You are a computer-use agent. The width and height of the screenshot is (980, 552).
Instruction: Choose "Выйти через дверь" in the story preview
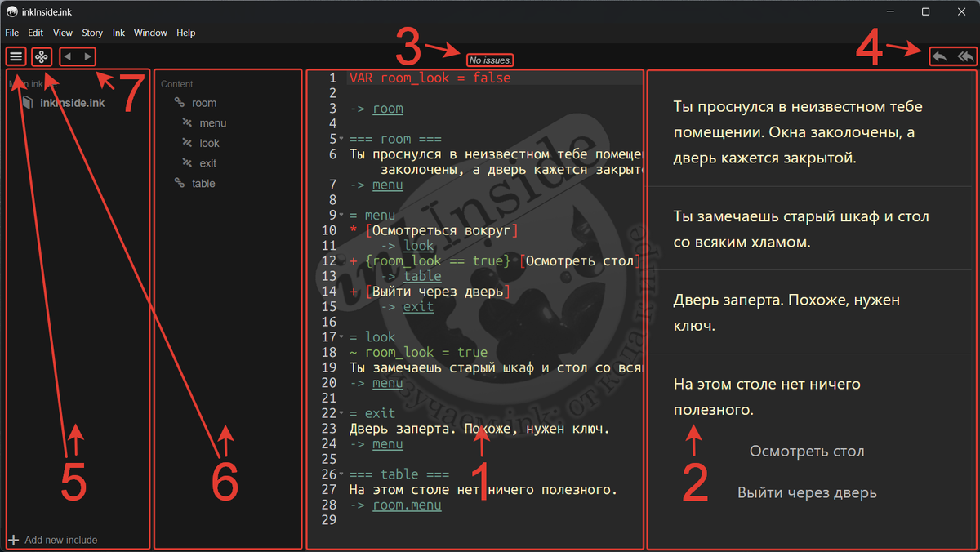pos(806,492)
